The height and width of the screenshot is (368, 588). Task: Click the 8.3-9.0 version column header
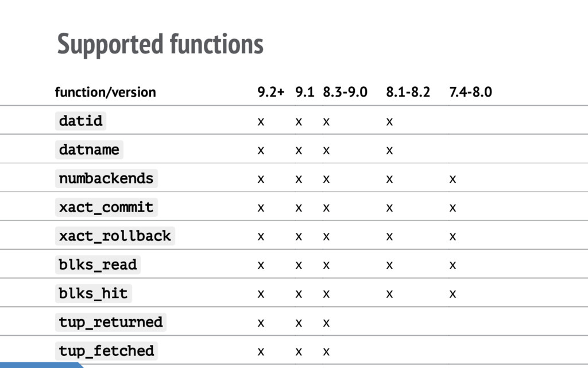[x=345, y=92]
